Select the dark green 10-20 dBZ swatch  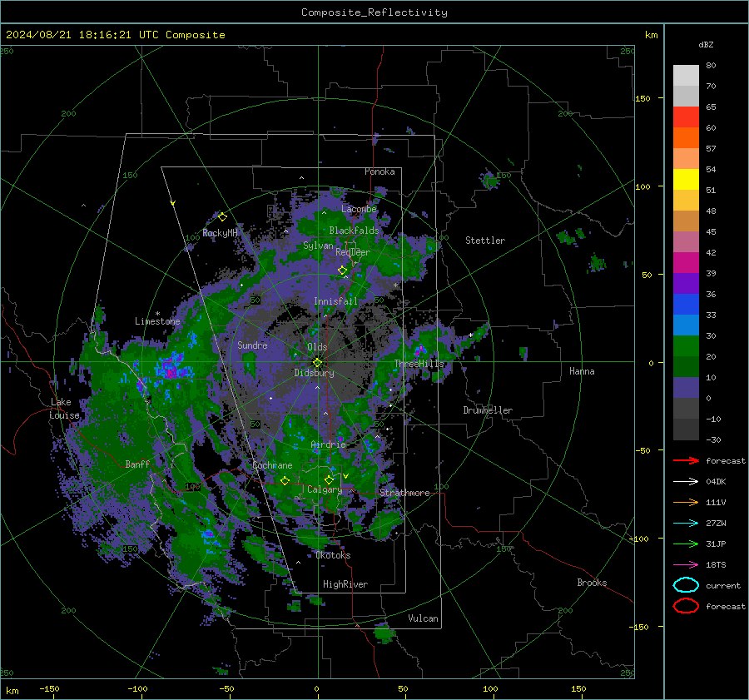pos(686,367)
